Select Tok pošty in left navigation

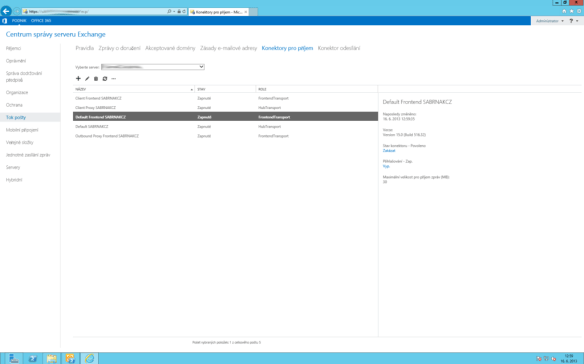[x=16, y=117]
